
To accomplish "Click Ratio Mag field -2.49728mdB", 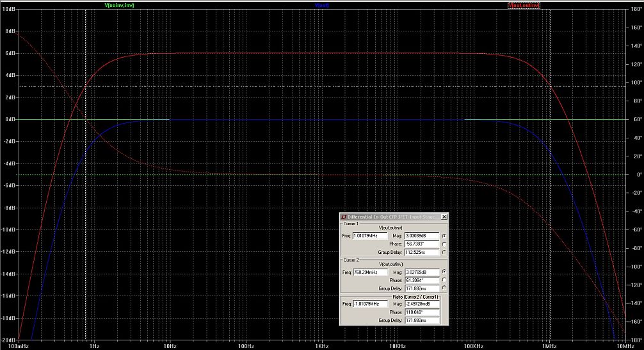I will pyautogui.click(x=423, y=304).
